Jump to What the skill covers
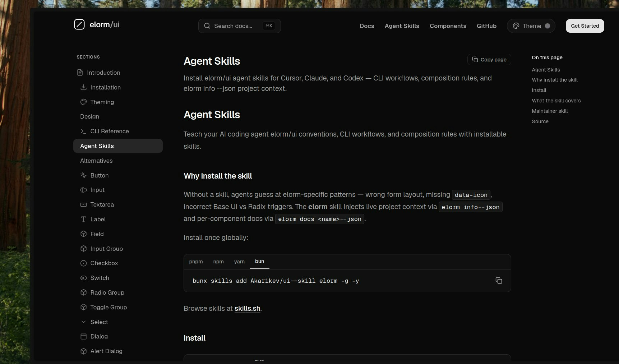This screenshot has height=364, width=619. click(x=556, y=101)
